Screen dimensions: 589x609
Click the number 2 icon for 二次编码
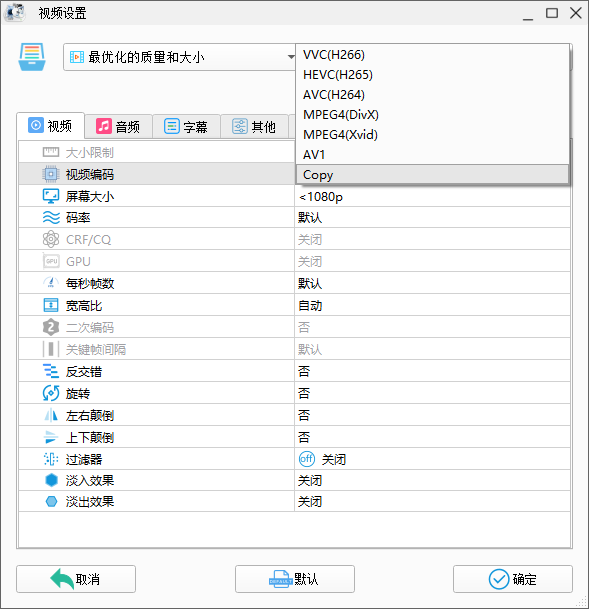51,327
